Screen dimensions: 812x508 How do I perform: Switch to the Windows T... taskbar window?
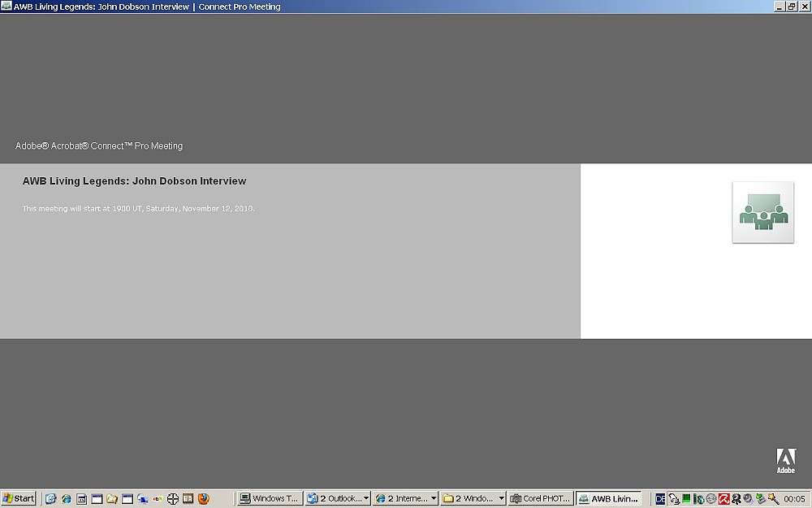pos(270,499)
